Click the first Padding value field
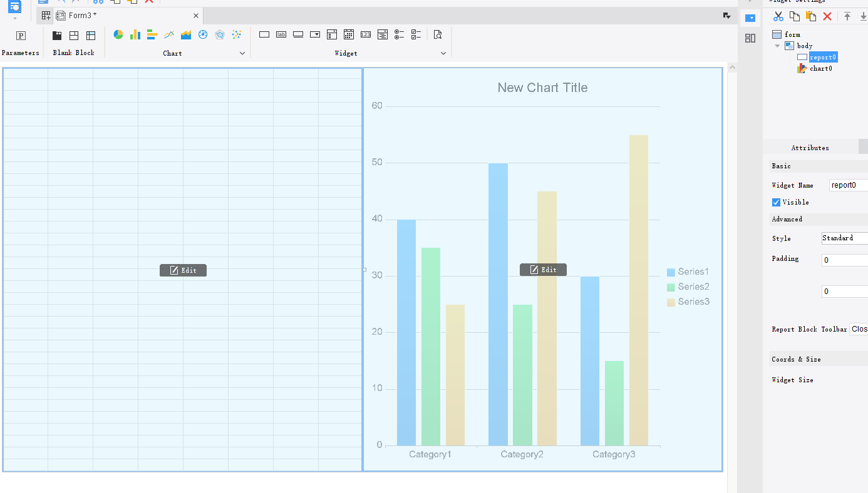Viewport: 868px width, 493px height. click(845, 260)
